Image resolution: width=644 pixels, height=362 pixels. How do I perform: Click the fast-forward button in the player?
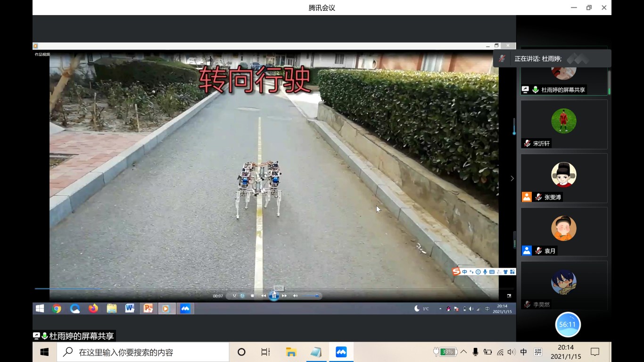tap(284, 296)
